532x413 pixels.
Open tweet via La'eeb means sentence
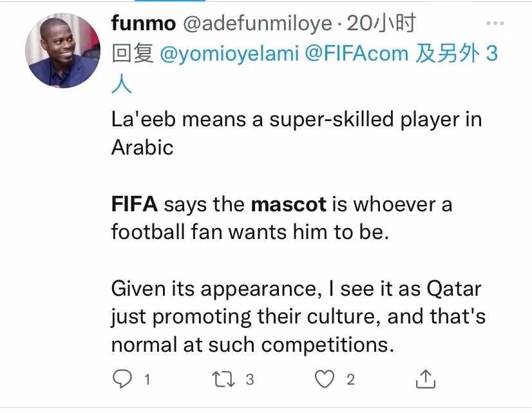click(x=296, y=133)
